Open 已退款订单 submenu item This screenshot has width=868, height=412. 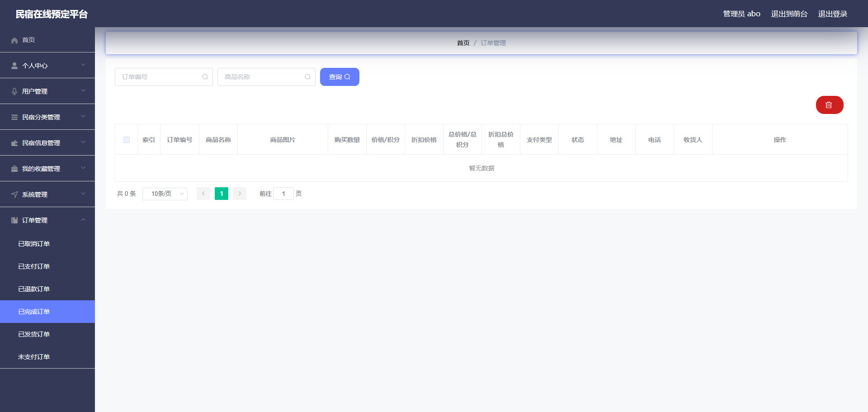47,289
